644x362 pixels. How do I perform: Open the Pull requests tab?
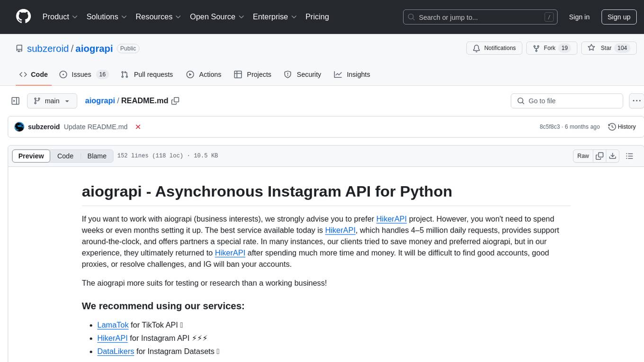pos(147,74)
